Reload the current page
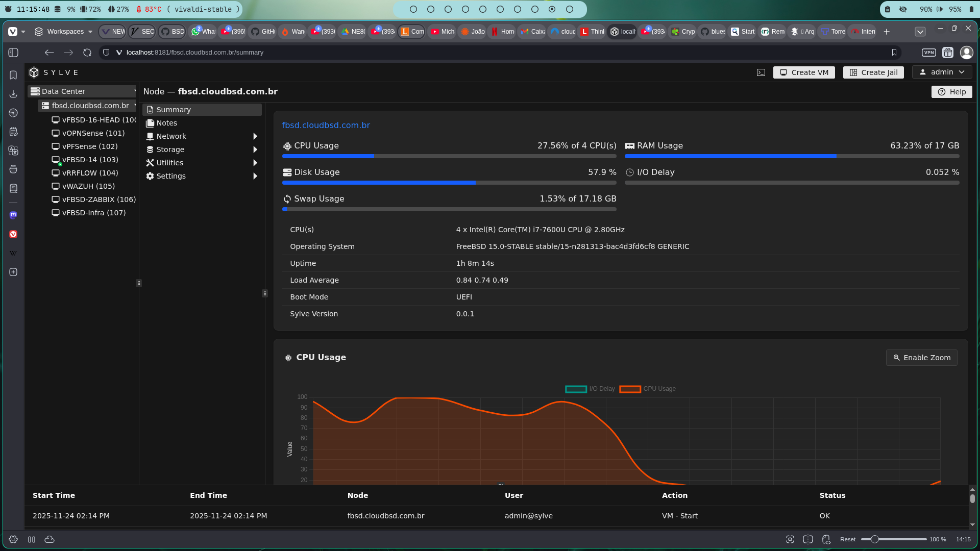980x551 pixels. [x=87, y=53]
